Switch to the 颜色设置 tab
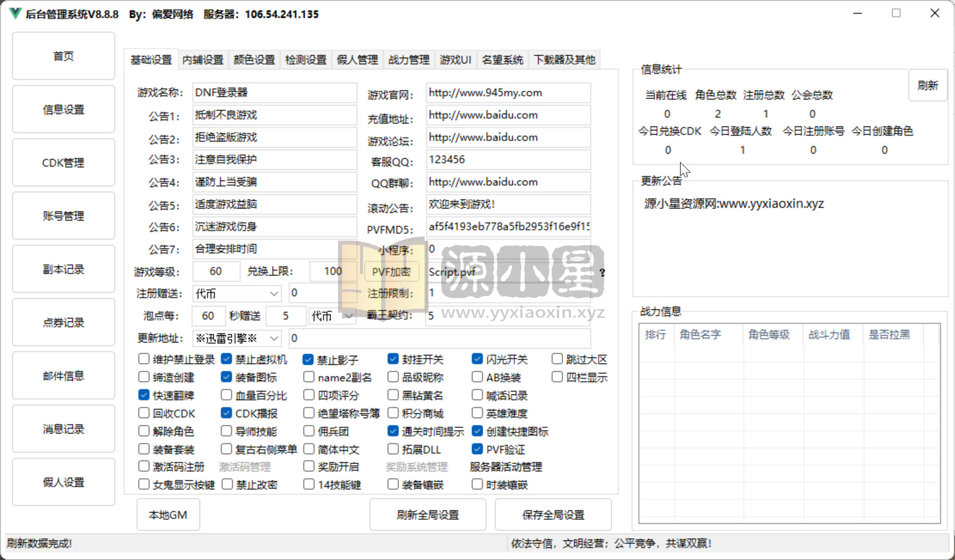This screenshot has width=955, height=560. pyautogui.click(x=254, y=59)
